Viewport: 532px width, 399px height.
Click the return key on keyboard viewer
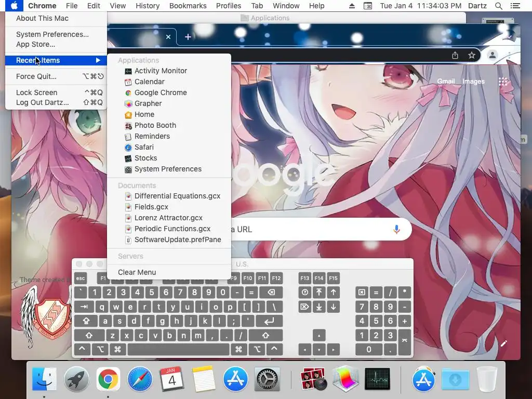pos(269,321)
